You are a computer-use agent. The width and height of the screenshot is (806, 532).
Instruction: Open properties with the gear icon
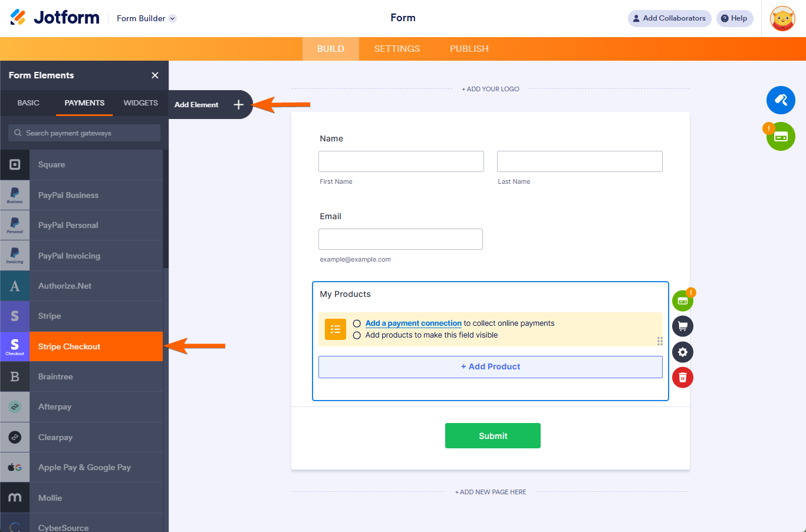(682, 352)
